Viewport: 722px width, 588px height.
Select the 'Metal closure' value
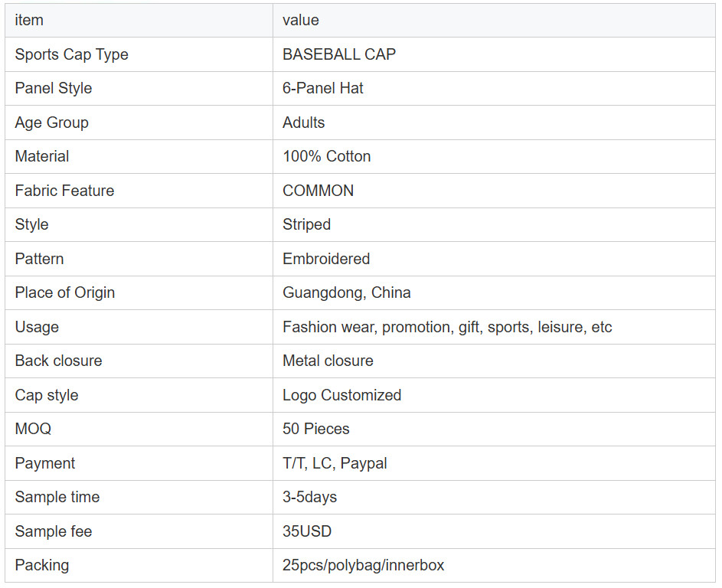pos(328,361)
